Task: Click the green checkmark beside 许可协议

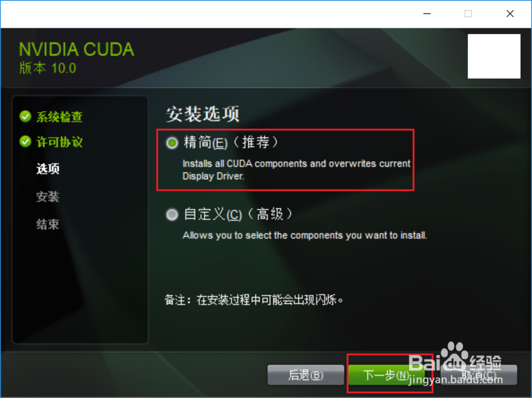Action: (x=26, y=142)
